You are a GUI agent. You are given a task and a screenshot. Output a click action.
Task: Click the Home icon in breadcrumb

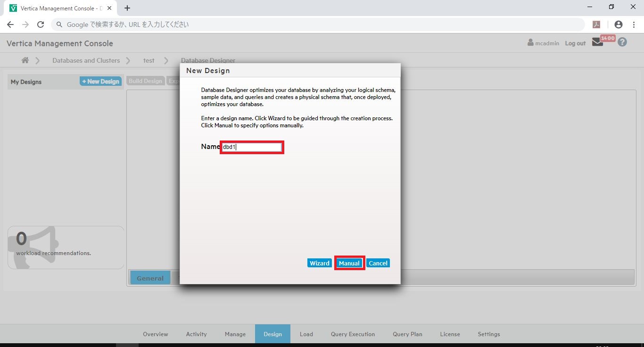click(x=25, y=60)
